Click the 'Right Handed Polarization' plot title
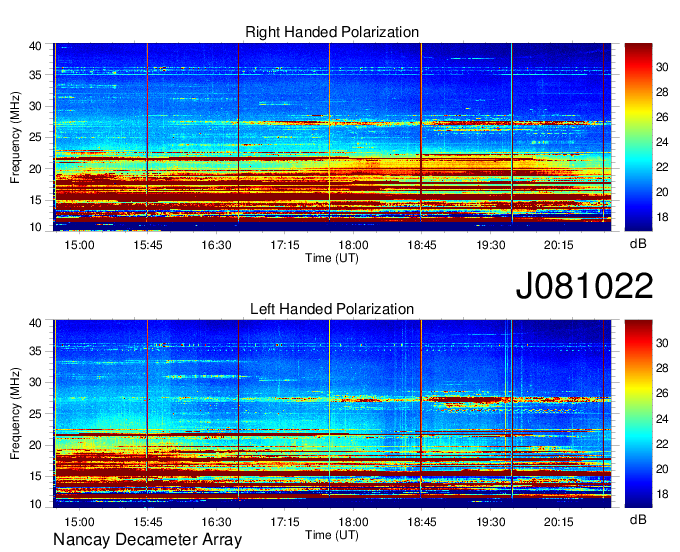680x552 pixels. 332,32
